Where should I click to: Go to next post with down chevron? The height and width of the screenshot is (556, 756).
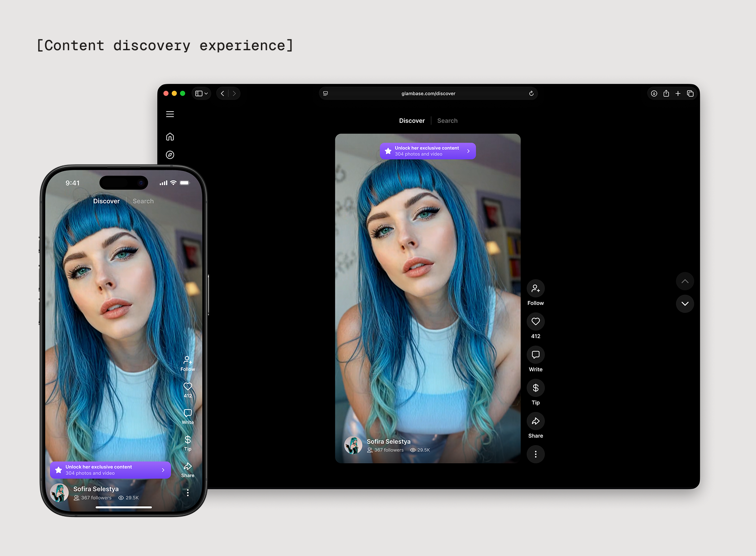point(685,304)
